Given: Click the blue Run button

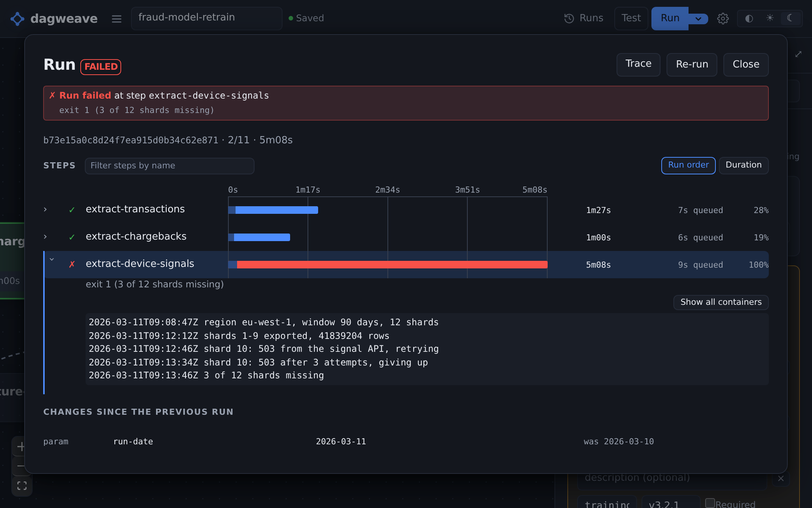Looking at the screenshot, I should (x=670, y=18).
